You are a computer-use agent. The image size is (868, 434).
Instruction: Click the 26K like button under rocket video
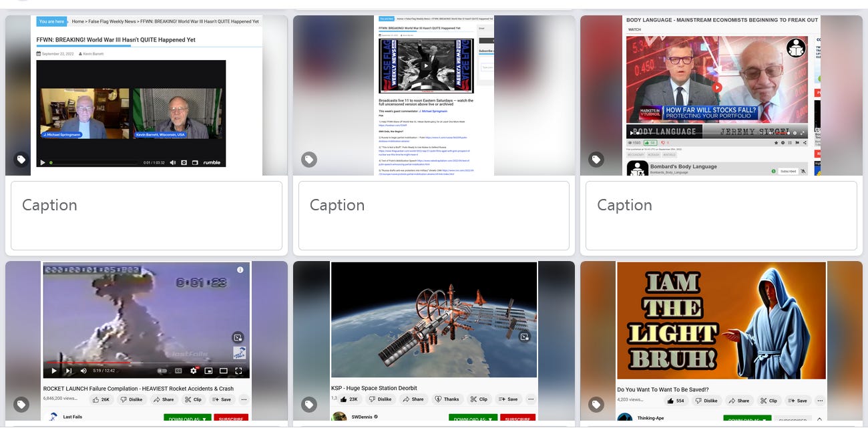click(x=101, y=399)
